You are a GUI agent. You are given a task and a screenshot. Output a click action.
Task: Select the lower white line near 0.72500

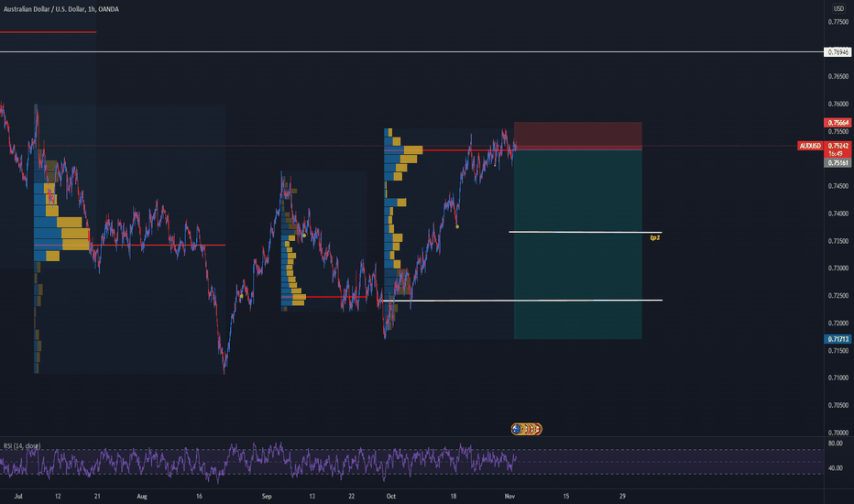pyautogui.click(x=522, y=301)
